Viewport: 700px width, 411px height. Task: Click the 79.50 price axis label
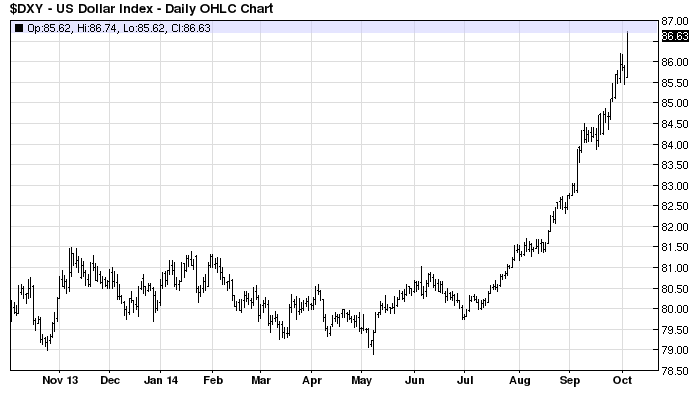(675, 330)
